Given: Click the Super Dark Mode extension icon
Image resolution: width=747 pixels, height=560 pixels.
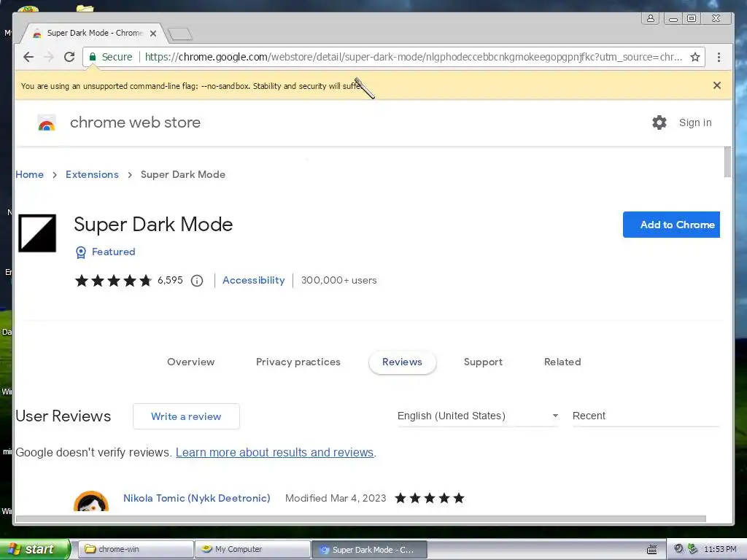Looking at the screenshot, I should (x=37, y=233).
